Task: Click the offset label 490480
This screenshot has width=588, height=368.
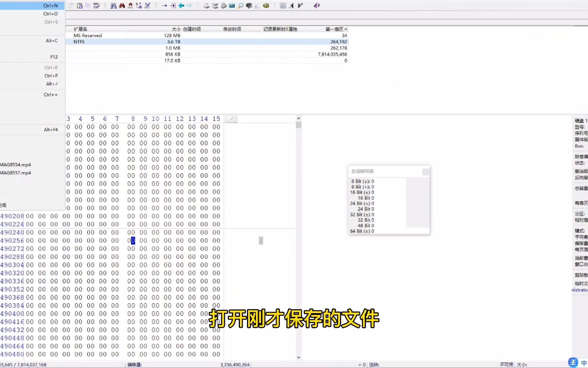Action: click(12, 354)
